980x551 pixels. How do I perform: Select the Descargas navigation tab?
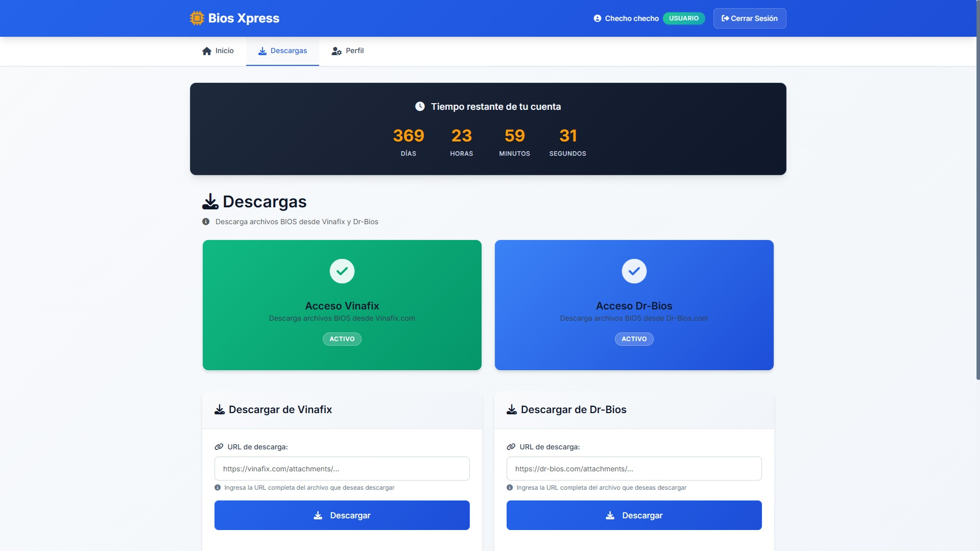tap(282, 51)
